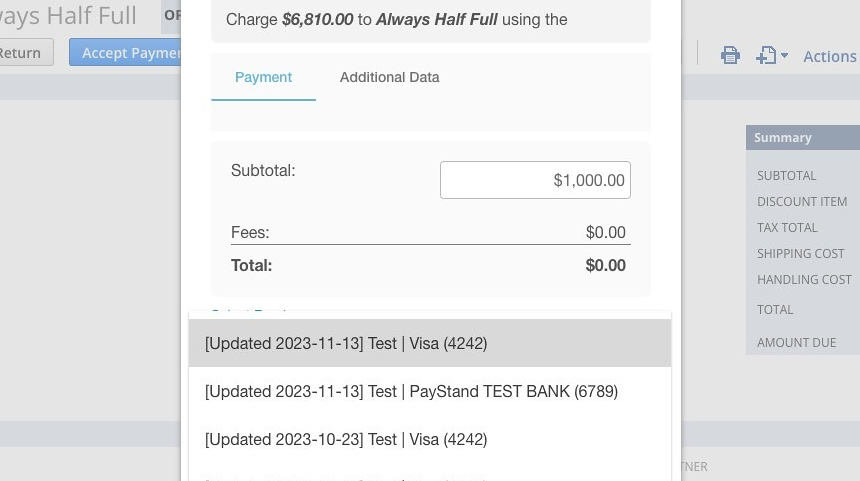Click the Subtotal amount input field
This screenshot has height=481, width=860.
(x=535, y=180)
